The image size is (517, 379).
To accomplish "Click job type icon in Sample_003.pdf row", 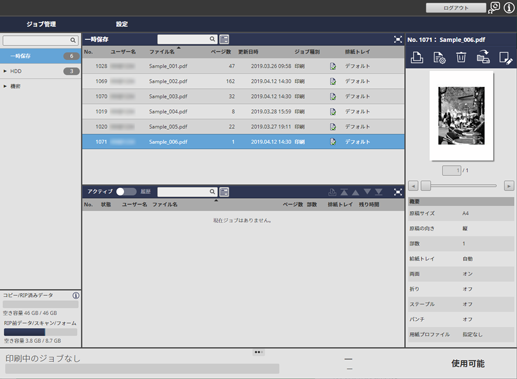I will (x=333, y=97).
